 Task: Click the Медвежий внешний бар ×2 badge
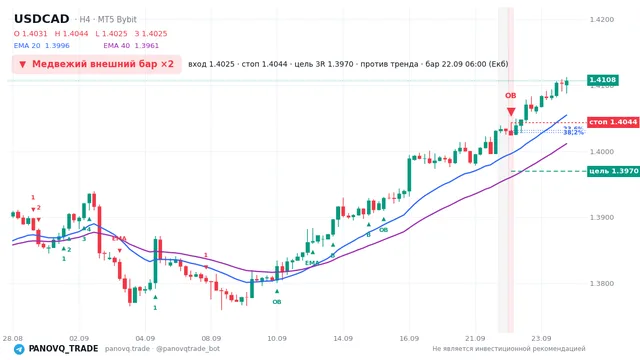[97, 64]
